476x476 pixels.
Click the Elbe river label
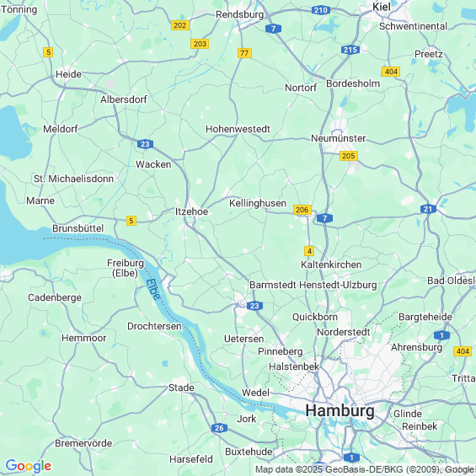tap(153, 289)
